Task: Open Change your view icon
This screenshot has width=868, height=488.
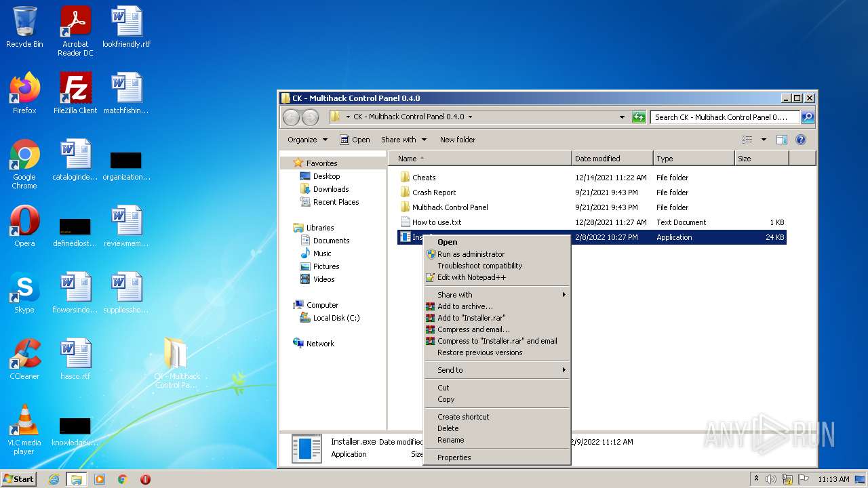Action: click(x=747, y=140)
